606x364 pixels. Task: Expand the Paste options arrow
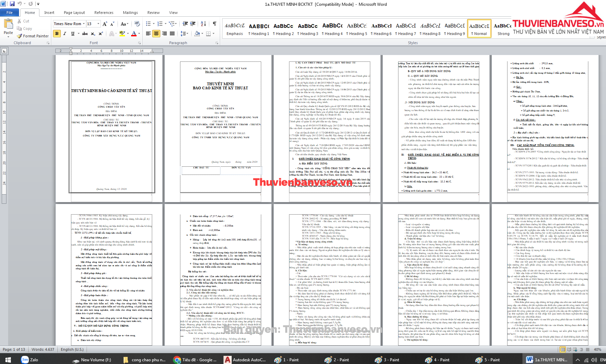[8, 37]
